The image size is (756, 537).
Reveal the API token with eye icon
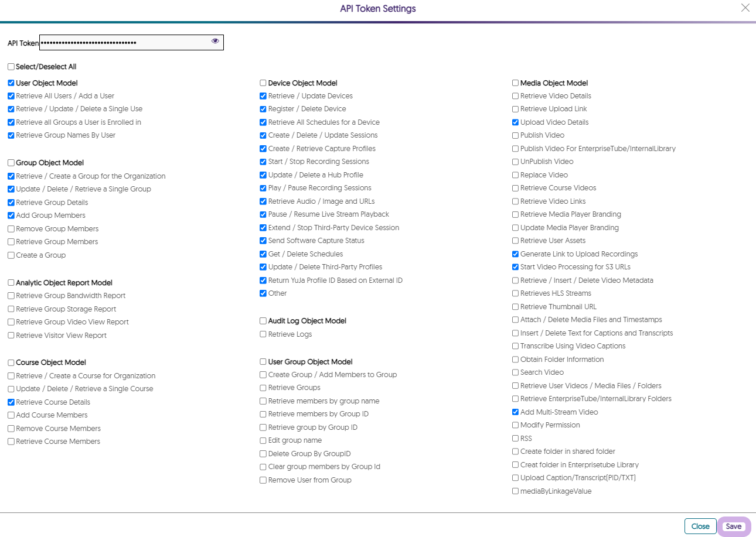[215, 41]
